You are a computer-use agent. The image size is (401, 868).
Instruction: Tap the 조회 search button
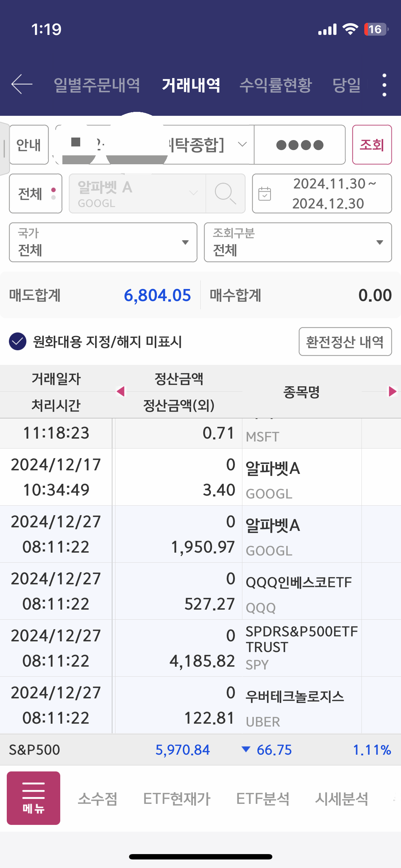[x=372, y=145]
